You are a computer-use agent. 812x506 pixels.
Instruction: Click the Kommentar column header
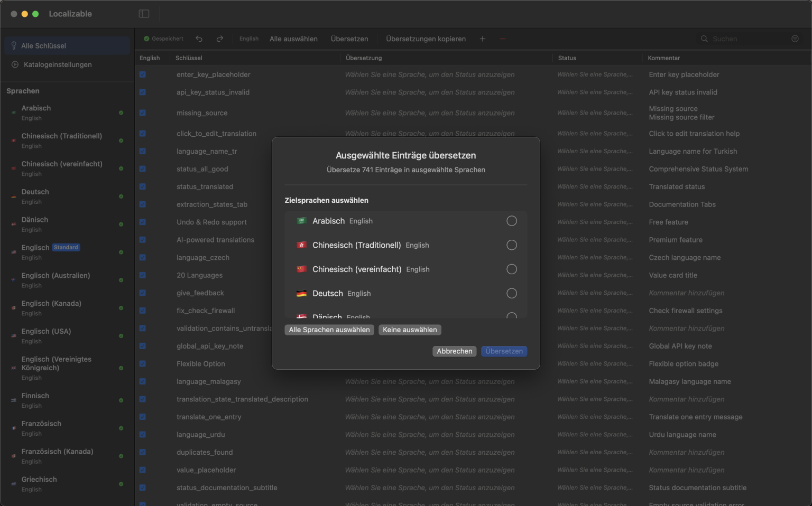[664, 58]
